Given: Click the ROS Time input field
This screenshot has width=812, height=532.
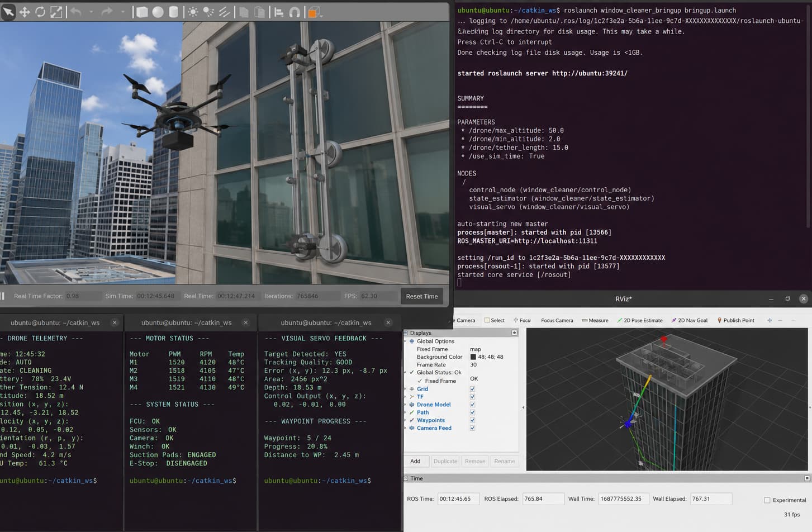Looking at the screenshot, I should pos(458,499).
